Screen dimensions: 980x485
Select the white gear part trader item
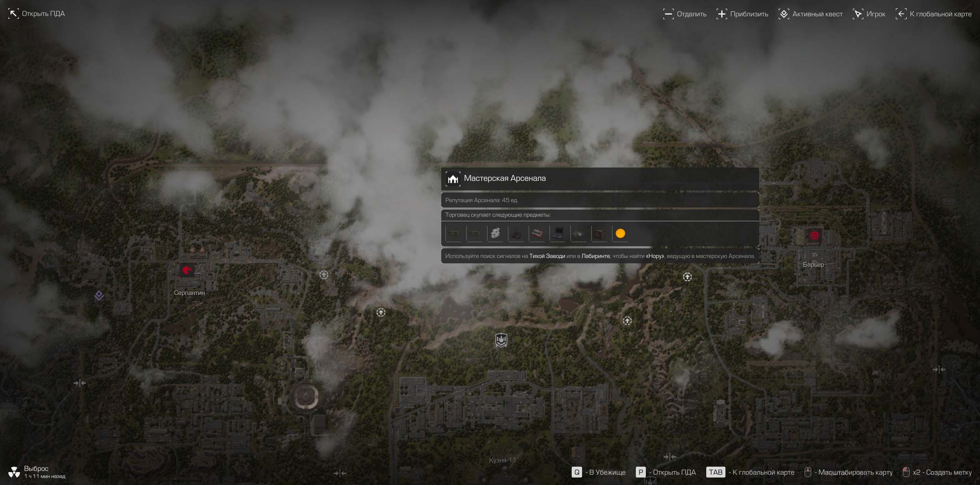[495, 233]
